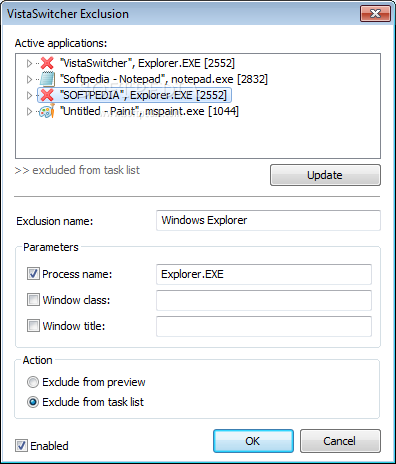
Task: Click the Paint palette icon beside "Untitled - Paint"
Action: (47, 111)
